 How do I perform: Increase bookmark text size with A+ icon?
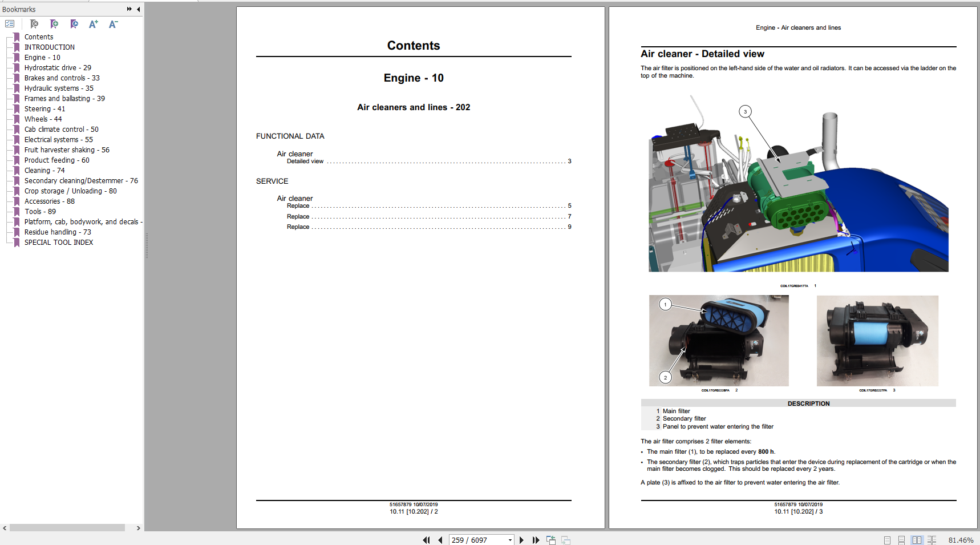(94, 24)
